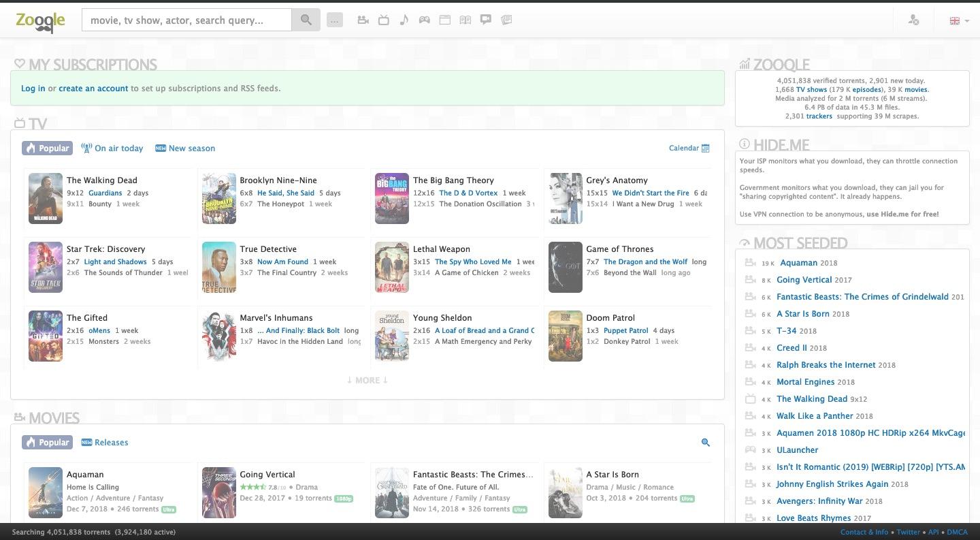Open the Apps category window icon
This screenshot has width=980, height=540.
click(445, 20)
